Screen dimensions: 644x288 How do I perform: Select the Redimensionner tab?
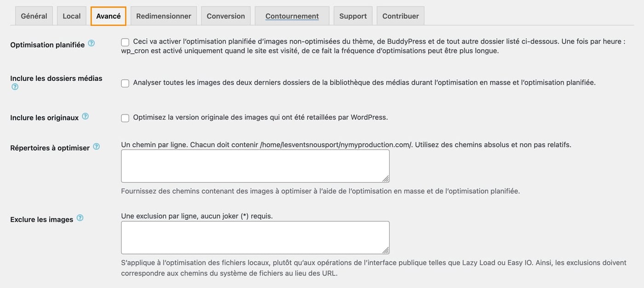point(163,16)
